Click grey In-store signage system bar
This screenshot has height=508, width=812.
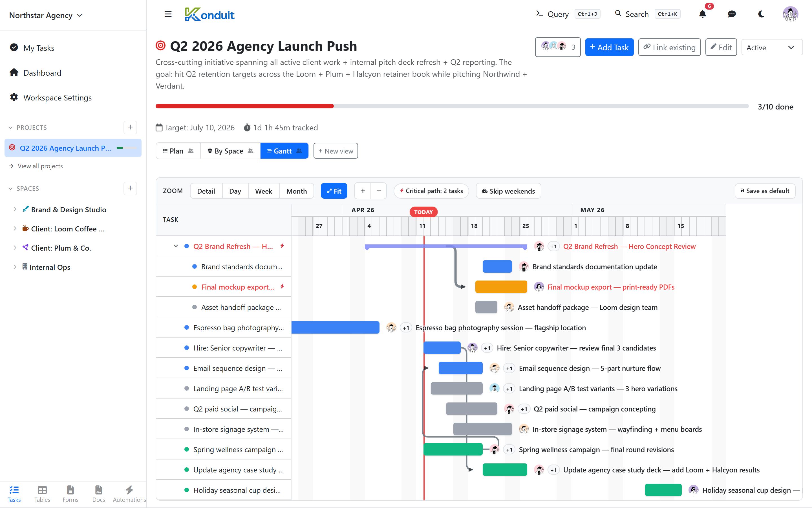(x=482, y=429)
